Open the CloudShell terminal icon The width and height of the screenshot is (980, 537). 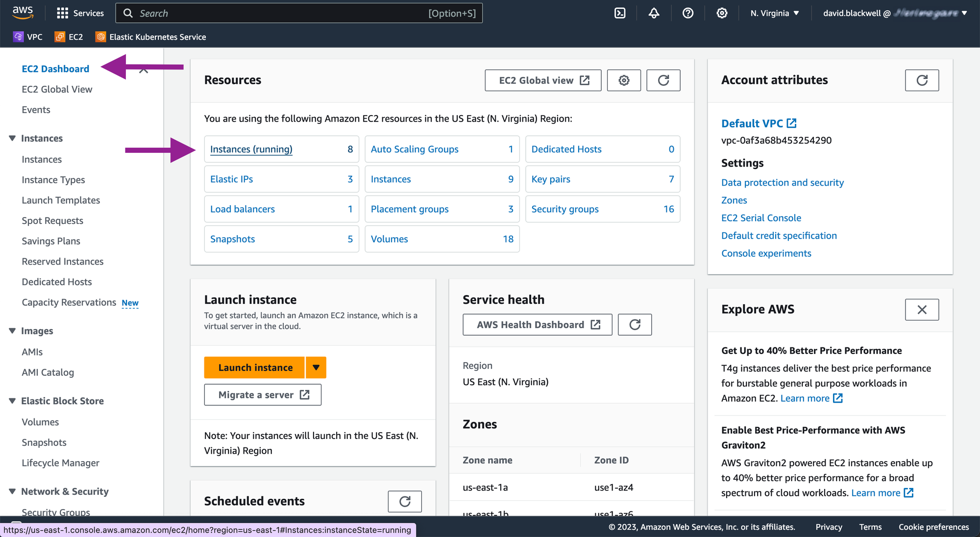(620, 13)
